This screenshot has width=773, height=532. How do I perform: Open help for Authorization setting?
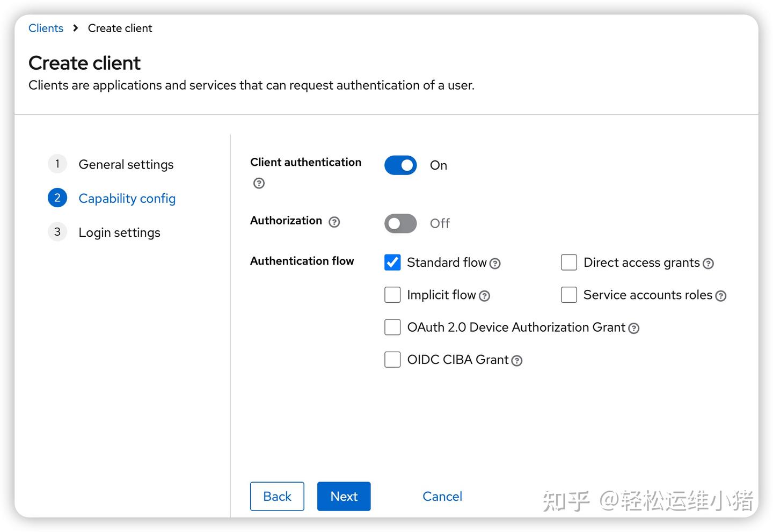[x=334, y=222]
